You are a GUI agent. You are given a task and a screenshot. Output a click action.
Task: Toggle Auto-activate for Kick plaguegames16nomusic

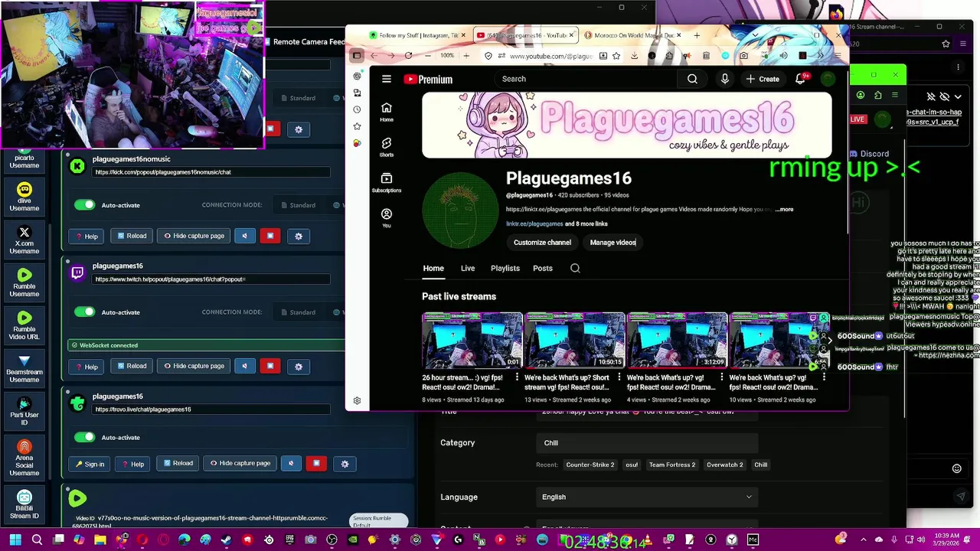[x=84, y=205]
